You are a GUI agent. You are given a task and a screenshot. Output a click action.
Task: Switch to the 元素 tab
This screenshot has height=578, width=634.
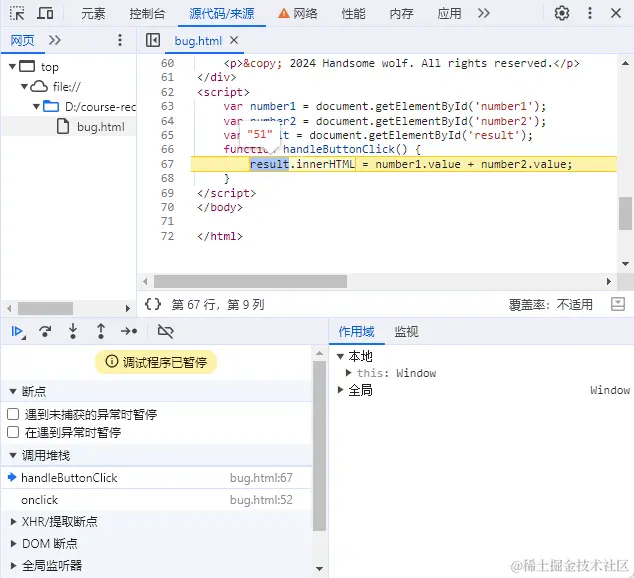tap(93, 14)
